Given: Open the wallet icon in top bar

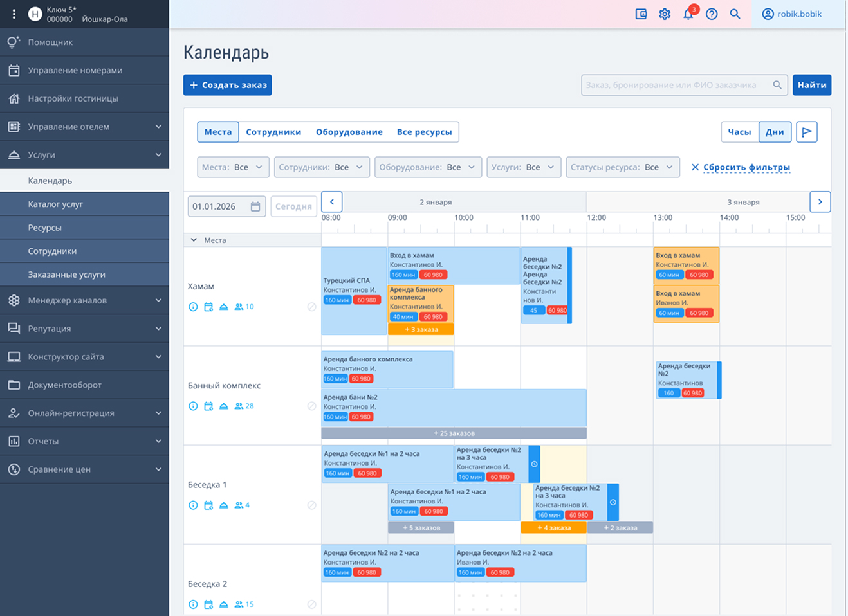Looking at the screenshot, I should tap(641, 14).
